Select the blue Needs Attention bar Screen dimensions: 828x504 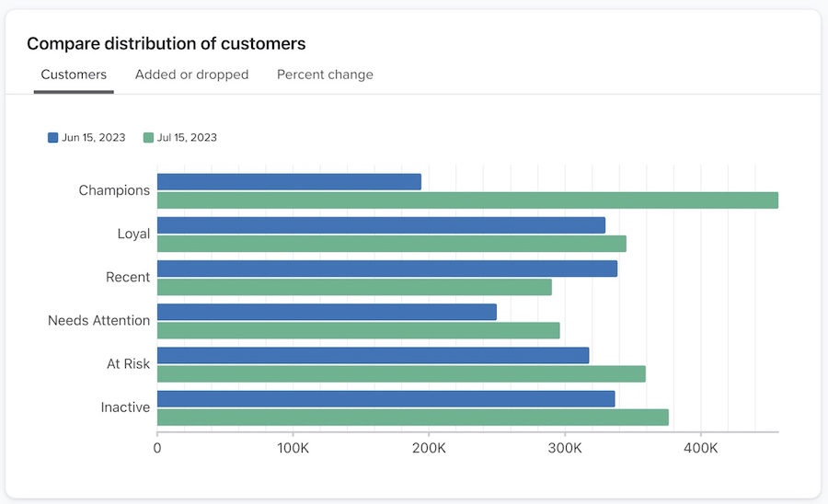(x=327, y=312)
